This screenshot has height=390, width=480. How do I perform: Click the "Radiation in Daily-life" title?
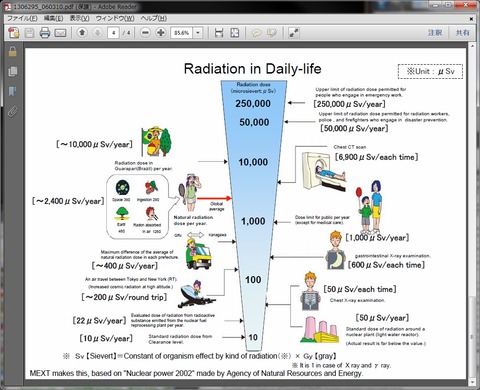pos(253,69)
